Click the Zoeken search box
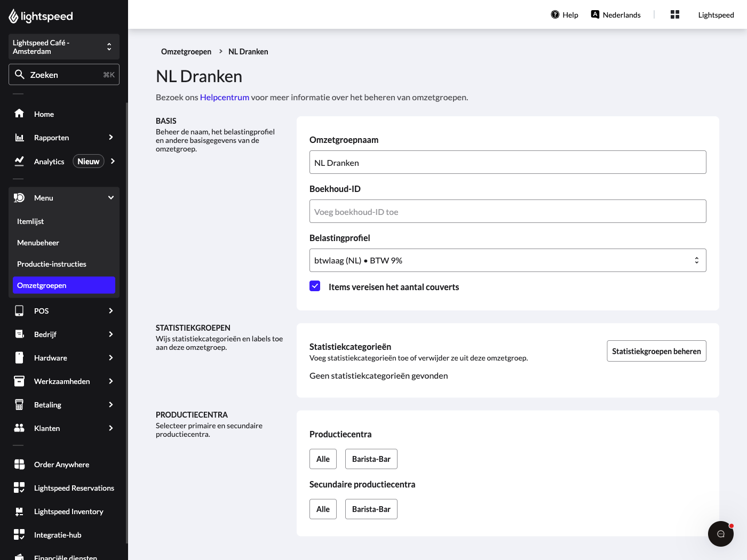 (64, 75)
